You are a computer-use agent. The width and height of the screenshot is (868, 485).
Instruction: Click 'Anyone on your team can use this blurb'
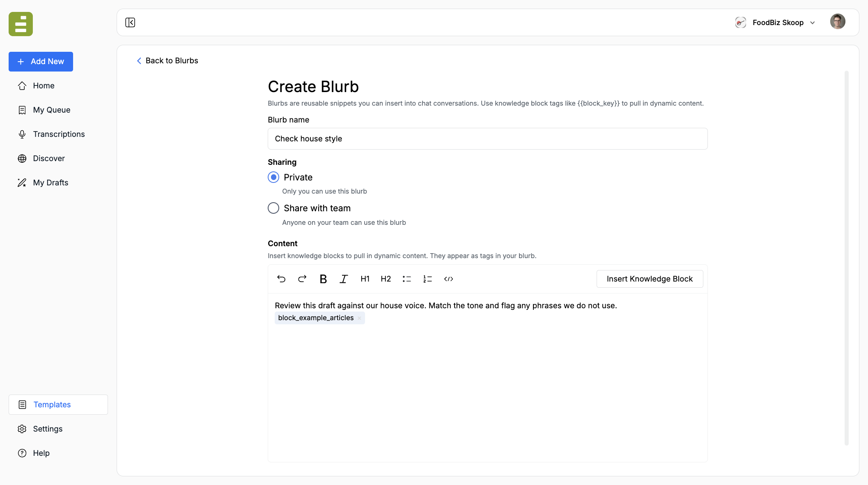coord(344,222)
